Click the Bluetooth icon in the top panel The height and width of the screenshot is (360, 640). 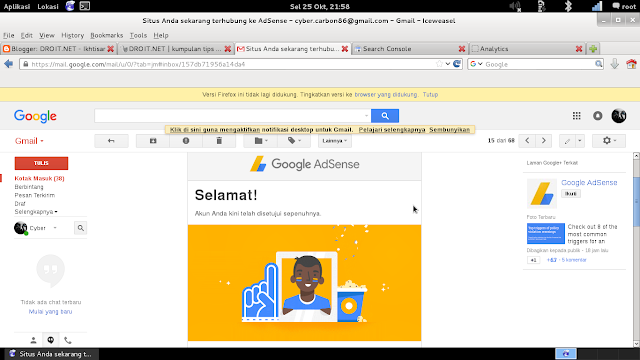[568, 6]
